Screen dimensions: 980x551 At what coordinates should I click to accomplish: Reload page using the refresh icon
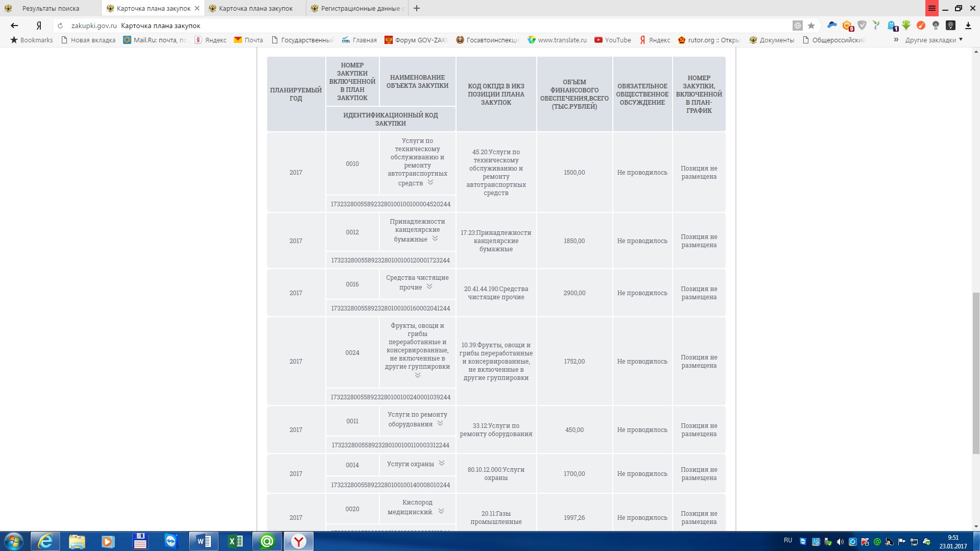click(60, 26)
